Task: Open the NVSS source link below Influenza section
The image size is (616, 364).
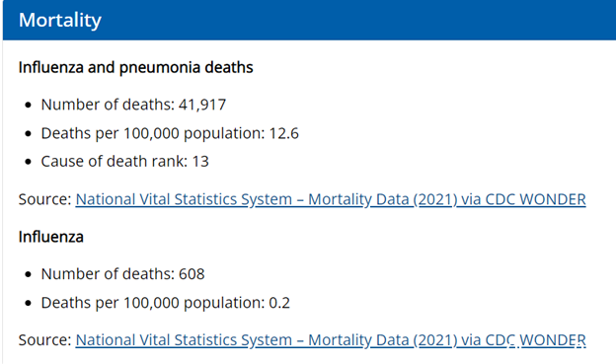Action: tap(331, 340)
